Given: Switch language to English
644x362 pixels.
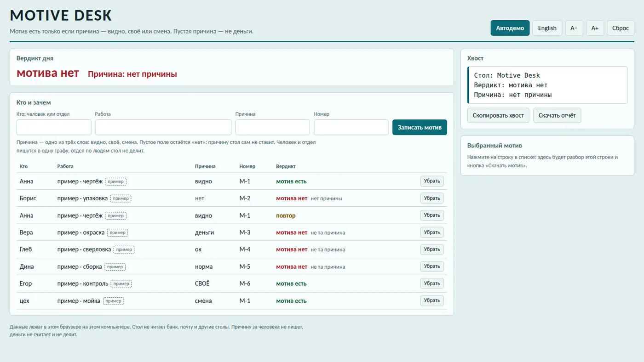Looking at the screenshot, I should pyautogui.click(x=547, y=28).
